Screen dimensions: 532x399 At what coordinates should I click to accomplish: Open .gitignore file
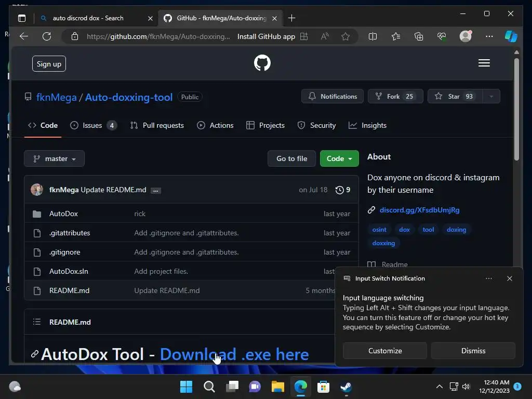(65, 252)
